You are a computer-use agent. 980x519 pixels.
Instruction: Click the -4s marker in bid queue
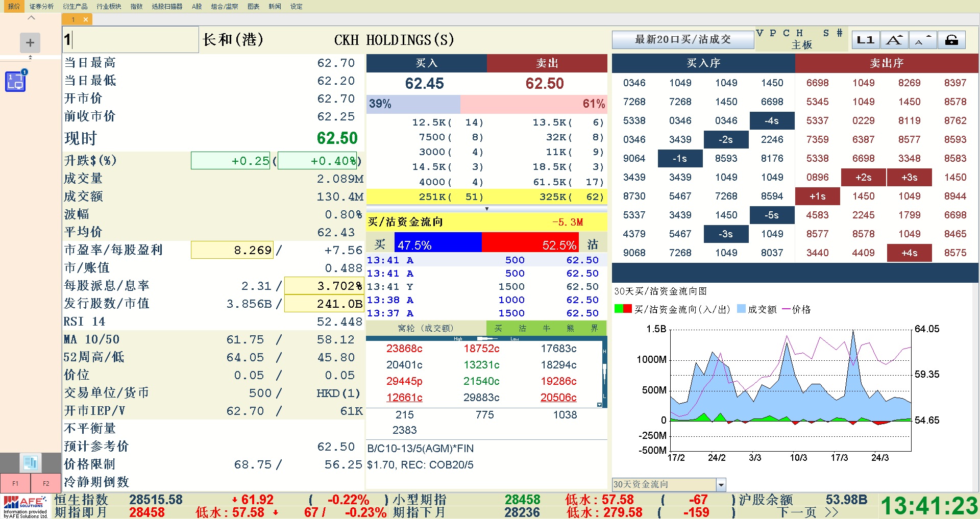point(772,121)
